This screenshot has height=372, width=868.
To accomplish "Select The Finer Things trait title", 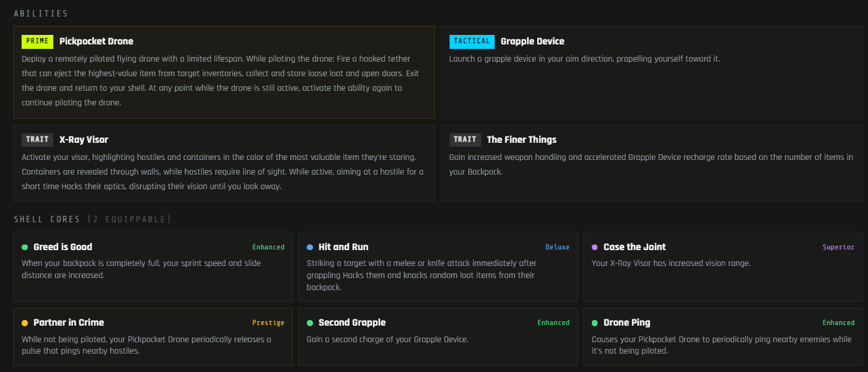I will tap(521, 140).
